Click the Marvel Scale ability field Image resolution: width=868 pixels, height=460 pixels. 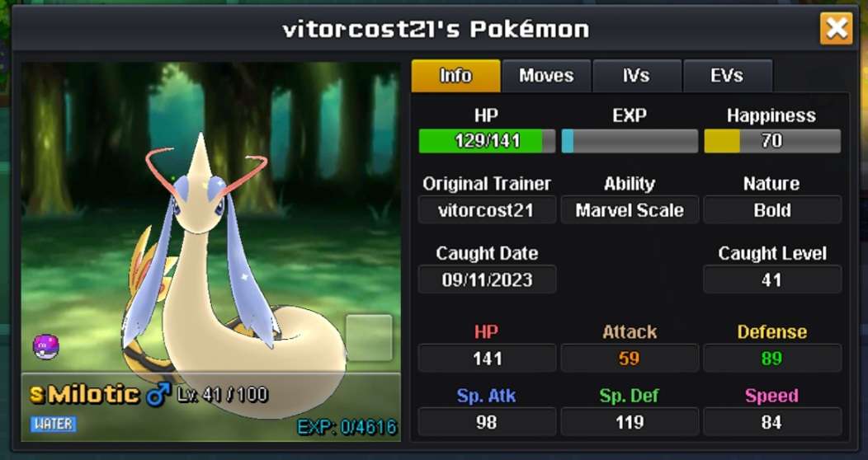pyautogui.click(x=630, y=210)
